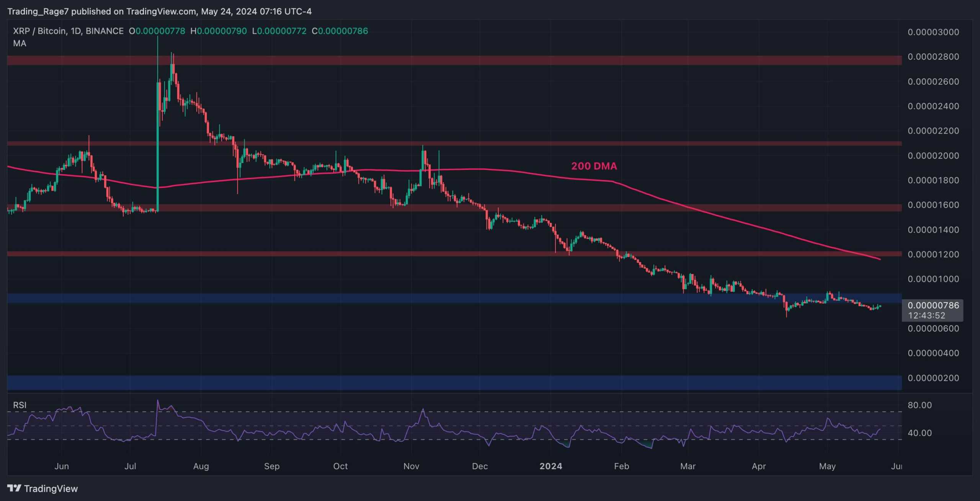Click the 200 DMA annotation
The width and height of the screenshot is (980, 501).
pyautogui.click(x=594, y=166)
